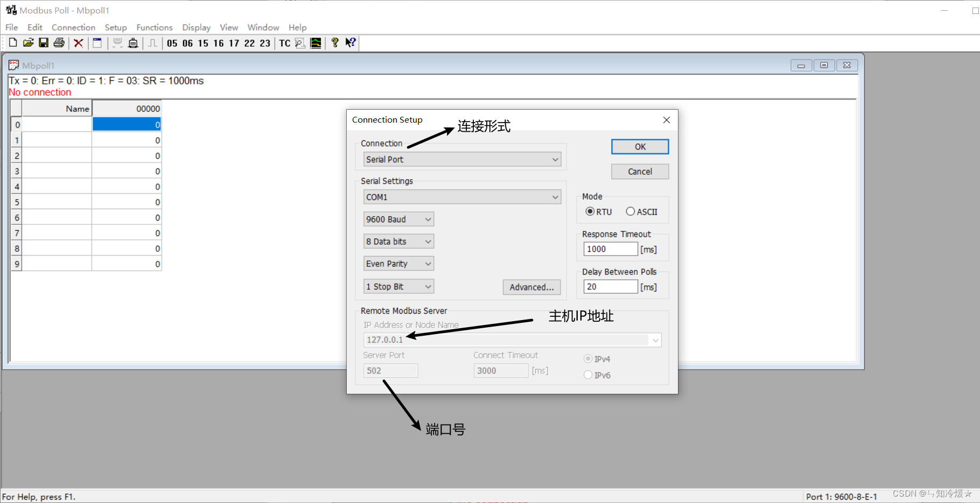
Task: Select function 23 on the toolbar
Action: [x=265, y=43]
